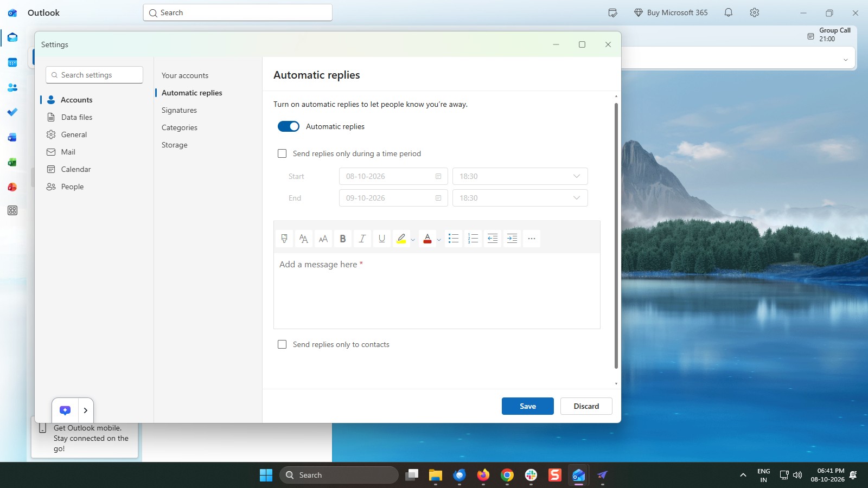Discard the automatic replies changes
Image resolution: width=868 pixels, height=488 pixels.
pos(586,406)
